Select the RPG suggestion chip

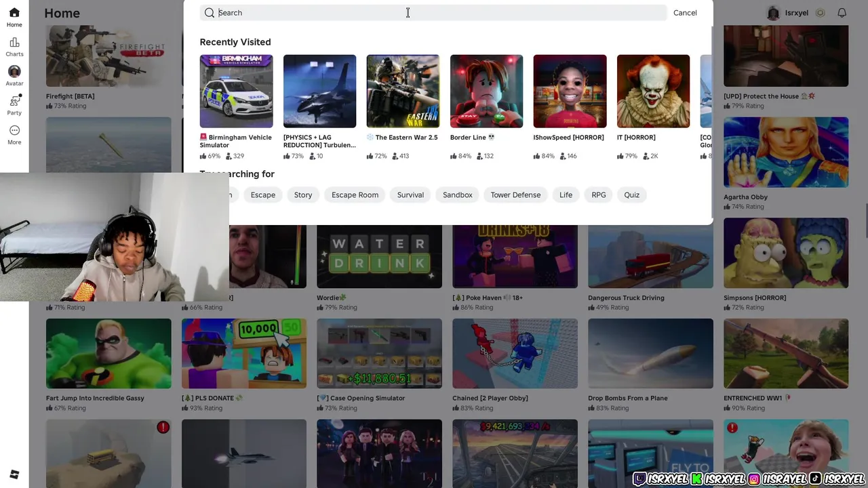click(x=599, y=195)
